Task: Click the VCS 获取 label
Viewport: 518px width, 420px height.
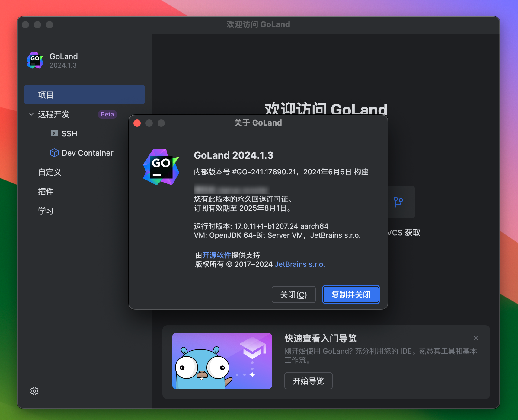Action: click(x=404, y=233)
